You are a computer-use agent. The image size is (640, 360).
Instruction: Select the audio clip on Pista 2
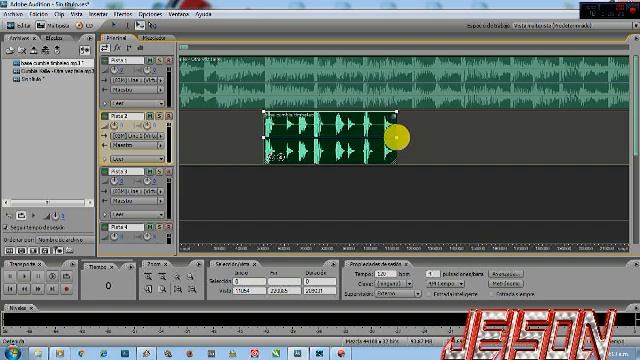330,138
